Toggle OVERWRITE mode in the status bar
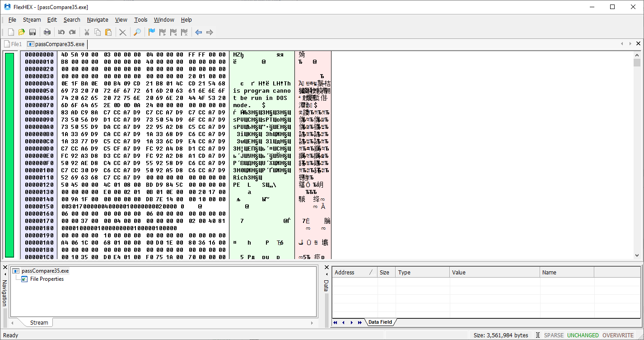Image resolution: width=644 pixels, height=340 pixels. coord(618,335)
